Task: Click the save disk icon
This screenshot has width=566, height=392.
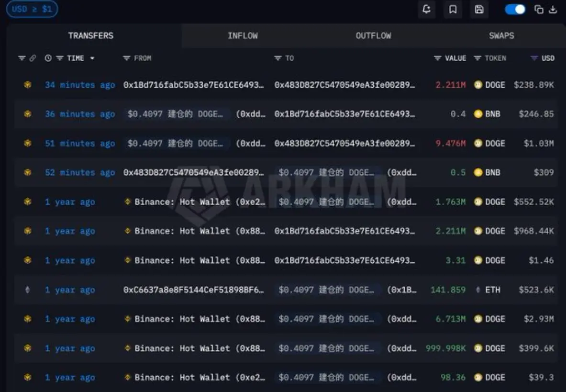Action: tap(479, 10)
